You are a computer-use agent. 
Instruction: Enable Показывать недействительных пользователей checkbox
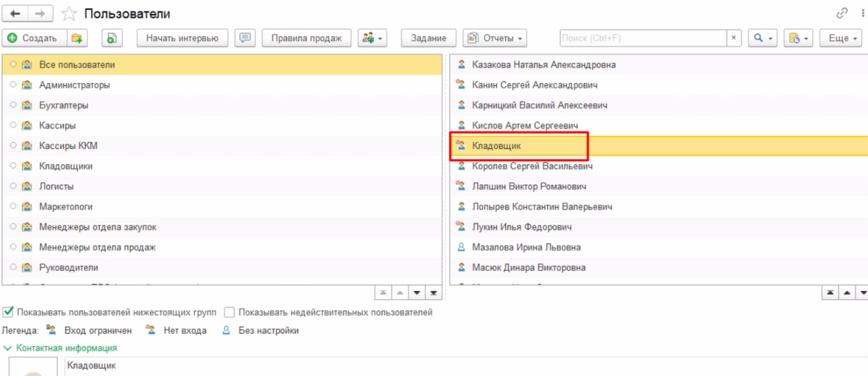coord(229,312)
